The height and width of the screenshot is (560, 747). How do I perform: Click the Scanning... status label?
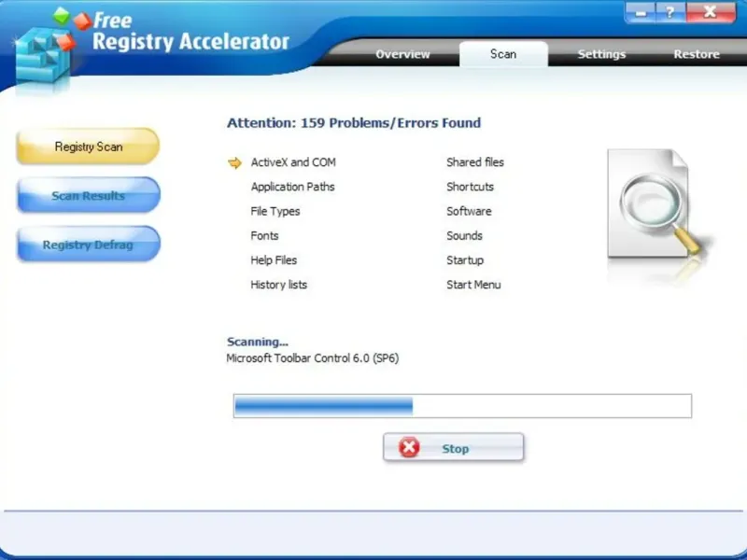click(x=258, y=342)
